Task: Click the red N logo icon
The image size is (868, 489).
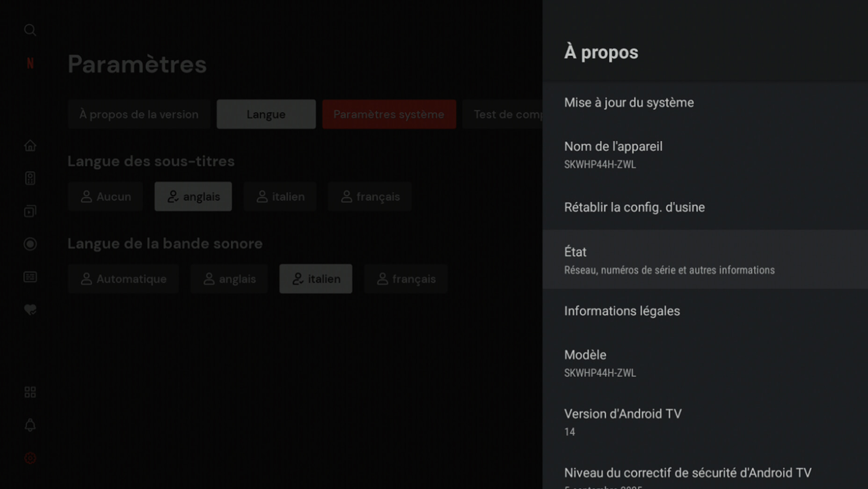Action: click(x=30, y=63)
